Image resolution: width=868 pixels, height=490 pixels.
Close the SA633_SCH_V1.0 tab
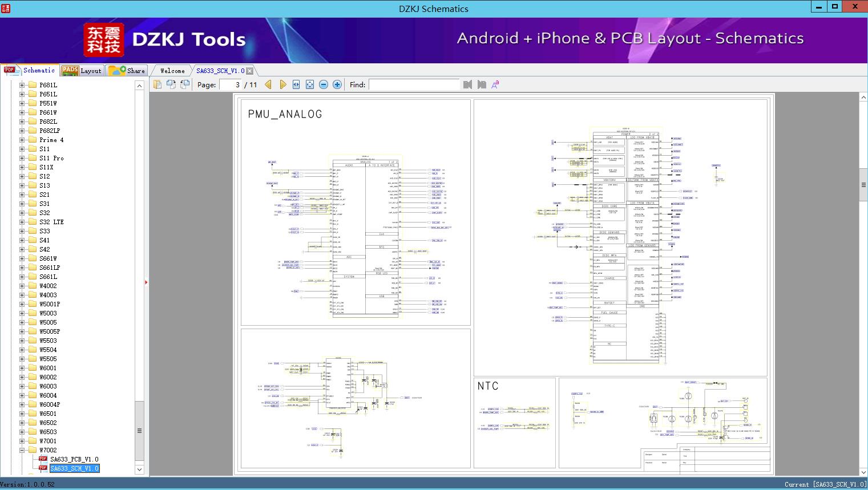click(249, 71)
